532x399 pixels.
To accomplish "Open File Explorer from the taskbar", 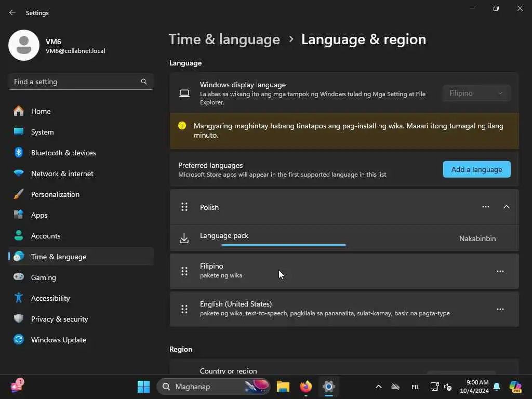I will point(283,387).
